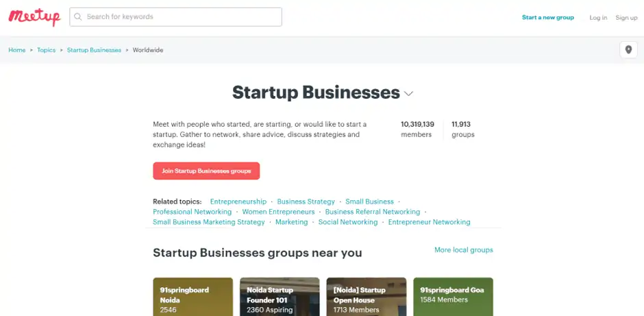644x316 pixels.
Task: Open the Women Entrepreneurs topic
Action: click(x=278, y=212)
